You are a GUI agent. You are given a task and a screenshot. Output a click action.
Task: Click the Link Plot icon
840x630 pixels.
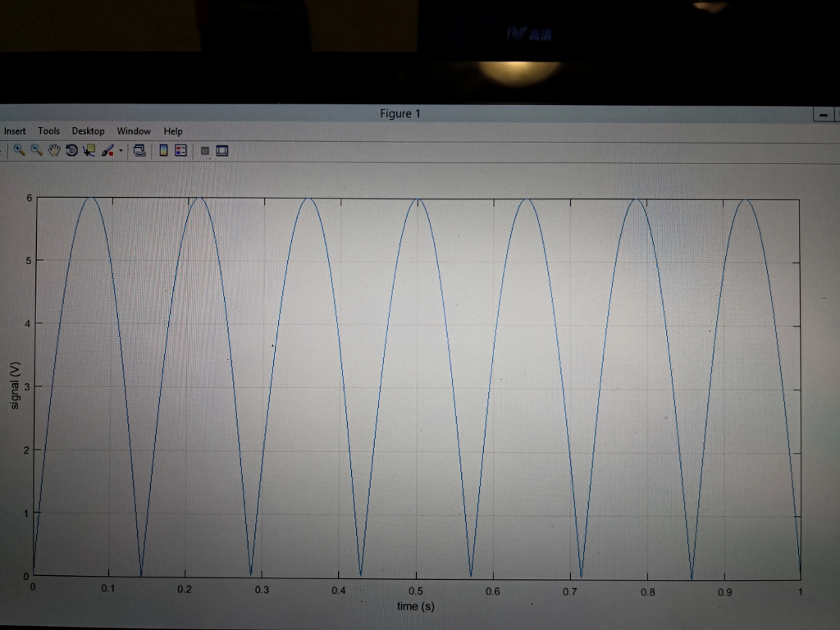coord(140,150)
